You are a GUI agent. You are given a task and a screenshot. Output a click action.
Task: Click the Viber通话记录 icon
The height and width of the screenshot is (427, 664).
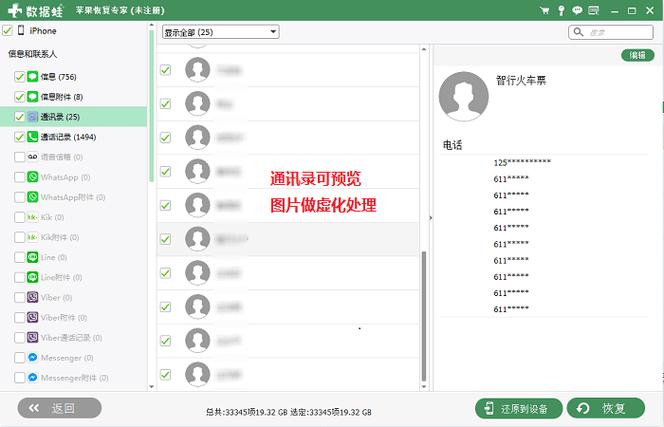33,338
